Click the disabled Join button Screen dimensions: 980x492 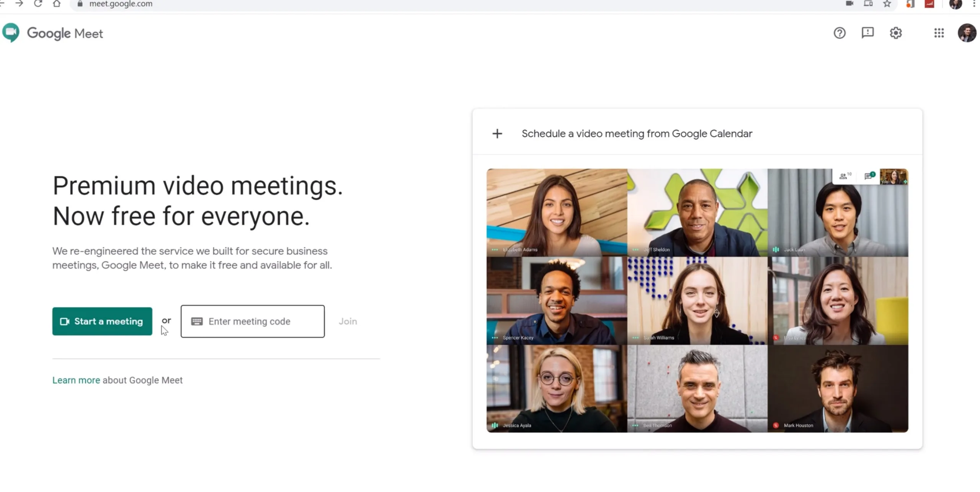348,321
